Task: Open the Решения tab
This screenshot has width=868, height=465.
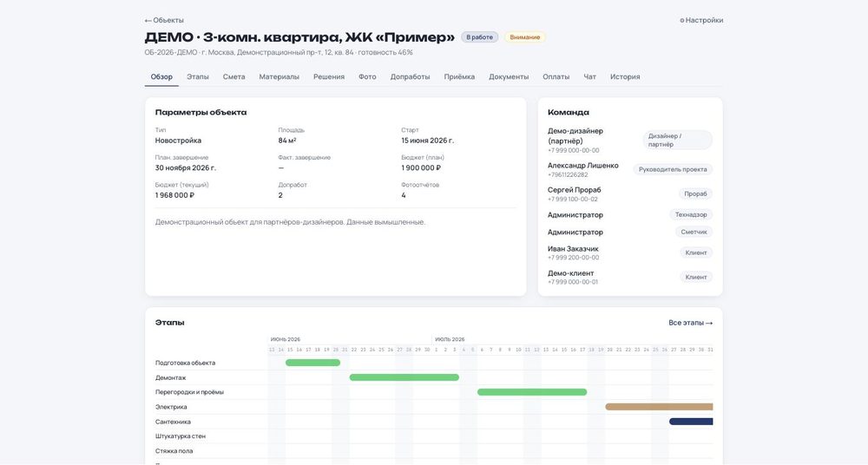Action: (329, 77)
